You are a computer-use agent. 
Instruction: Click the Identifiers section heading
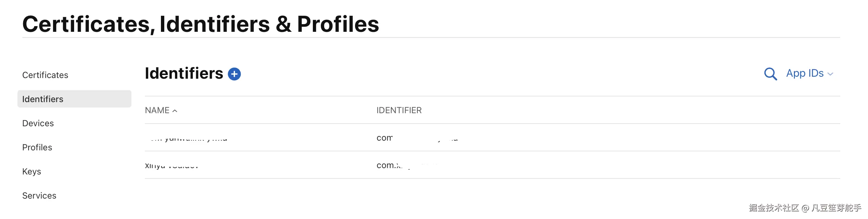point(184,73)
